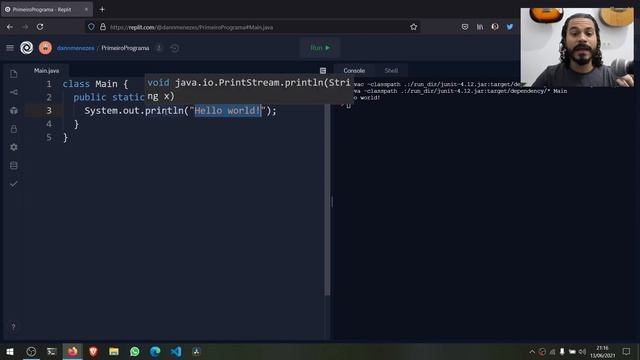Open the notification center icon
This screenshot has width=640, height=360.
pyautogui.click(x=627, y=351)
